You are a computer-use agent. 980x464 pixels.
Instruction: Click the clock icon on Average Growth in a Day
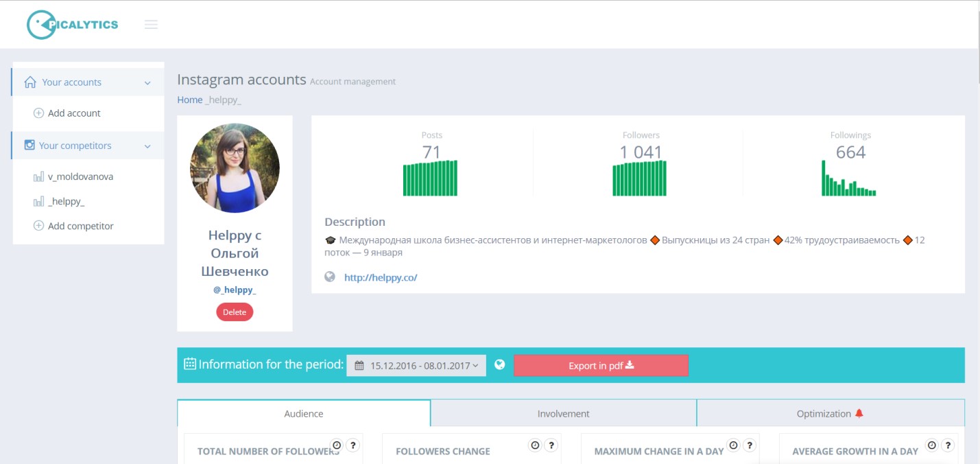pyautogui.click(x=931, y=445)
